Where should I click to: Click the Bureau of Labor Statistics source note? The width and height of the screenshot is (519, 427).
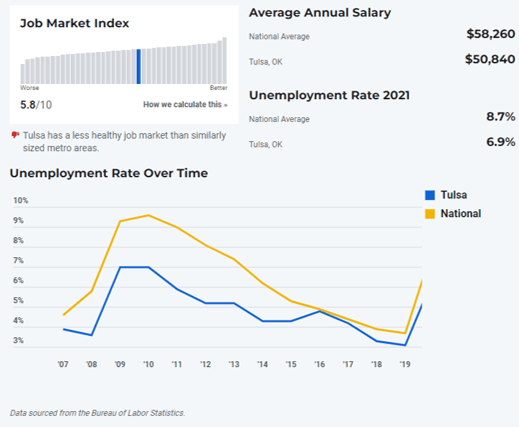click(x=97, y=413)
